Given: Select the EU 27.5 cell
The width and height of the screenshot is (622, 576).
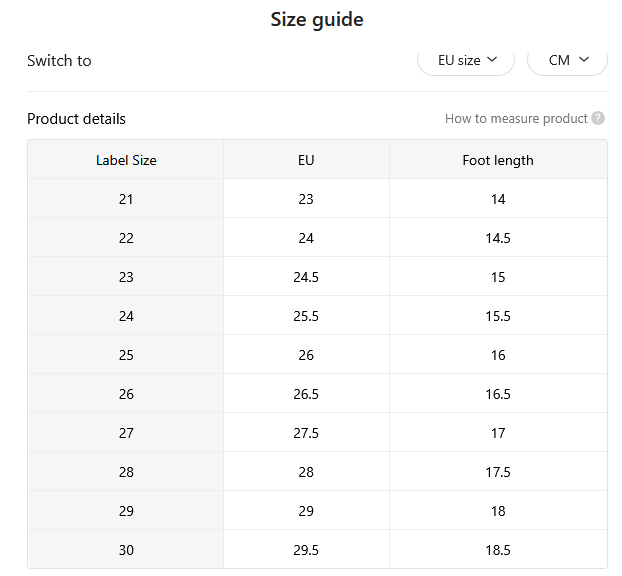Looking at the screenshot, I should [x=306, y=432].
